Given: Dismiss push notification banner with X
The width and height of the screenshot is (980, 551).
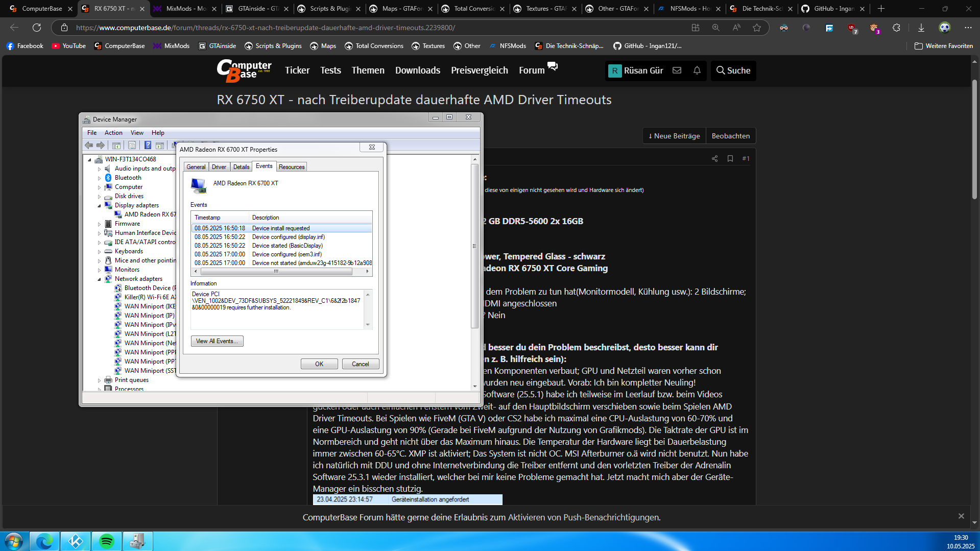Looking at the screenshot, I should coord(961,516).
